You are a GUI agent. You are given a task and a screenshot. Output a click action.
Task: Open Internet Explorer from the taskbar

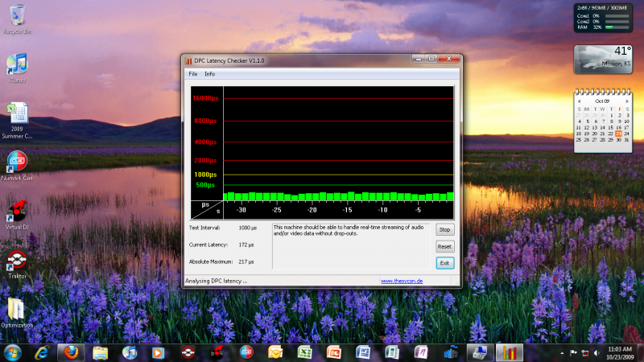coord(42,352)
